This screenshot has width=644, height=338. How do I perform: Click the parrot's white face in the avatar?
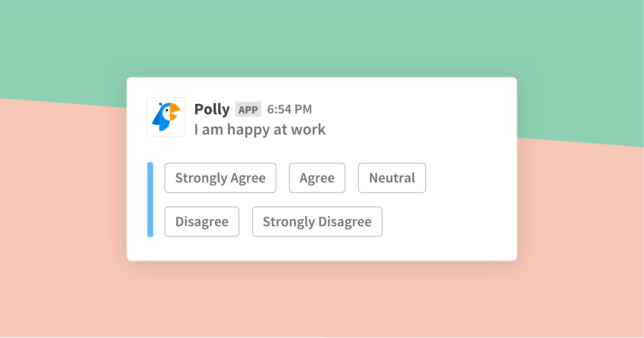pyautogui.click(x=167, y=113)
